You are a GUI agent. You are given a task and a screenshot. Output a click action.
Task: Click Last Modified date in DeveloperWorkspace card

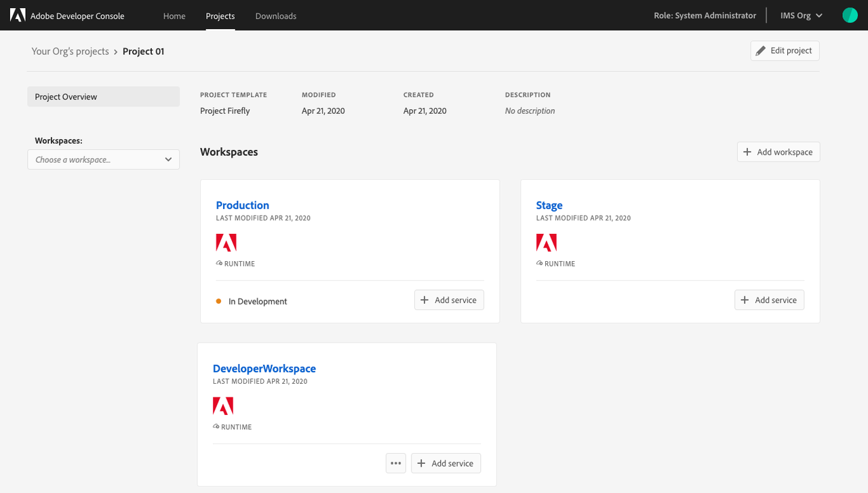click(260, 382)
